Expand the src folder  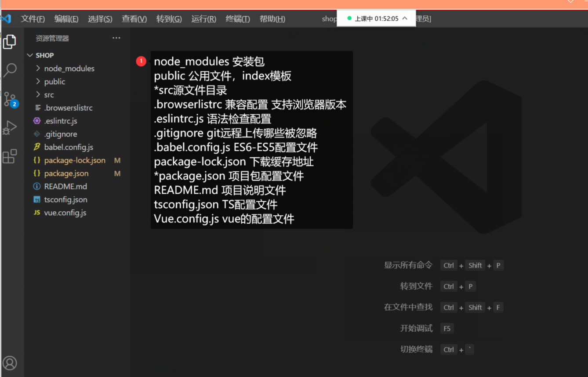[38, 94]
